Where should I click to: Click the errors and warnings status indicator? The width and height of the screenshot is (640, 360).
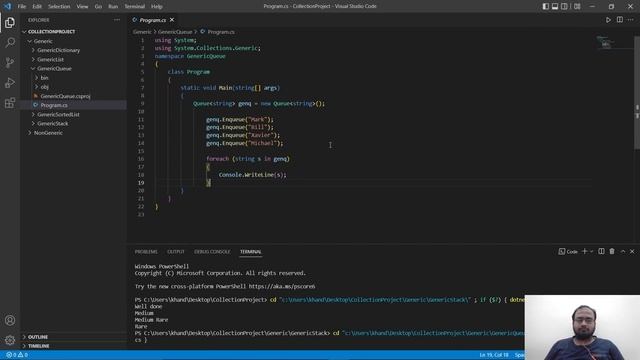tap(17, 355)
